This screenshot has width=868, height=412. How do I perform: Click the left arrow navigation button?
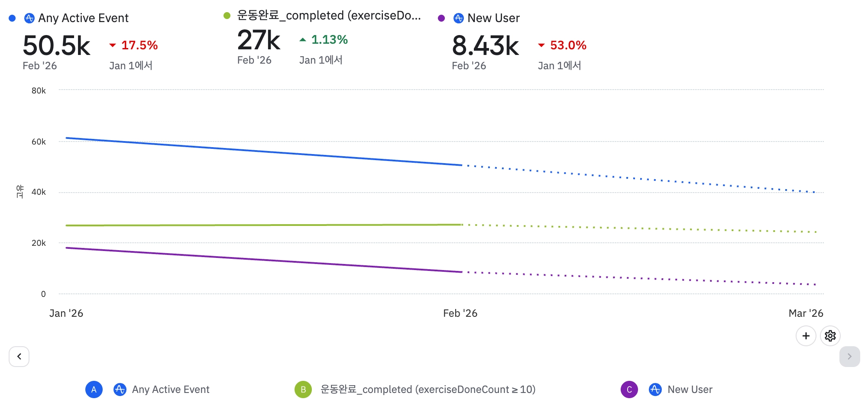(19, 356)
